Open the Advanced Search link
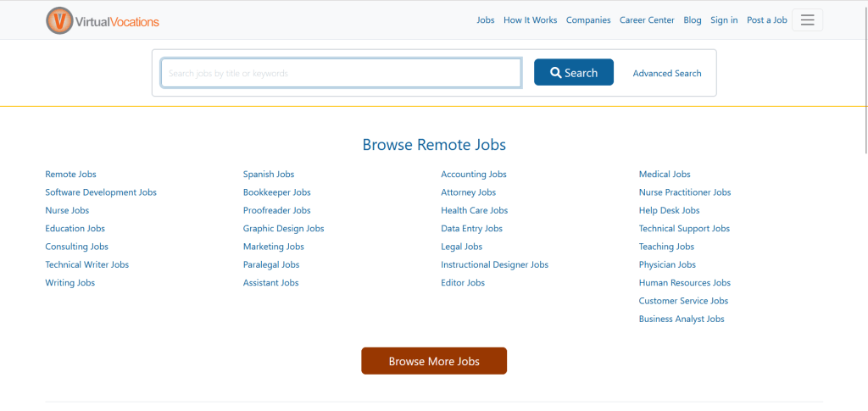 pyautogui.click(x=666, y=73)
